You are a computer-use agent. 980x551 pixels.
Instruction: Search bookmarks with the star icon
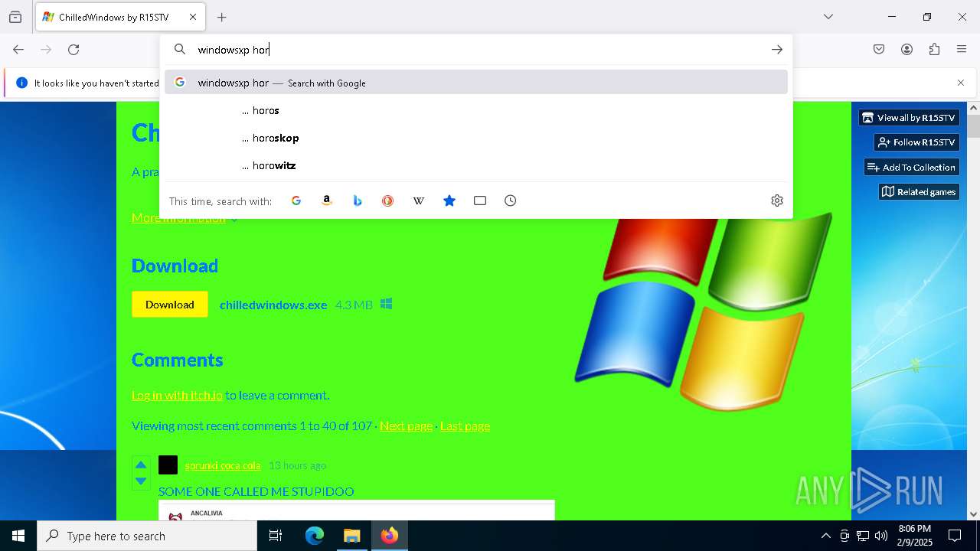[449, 201]
